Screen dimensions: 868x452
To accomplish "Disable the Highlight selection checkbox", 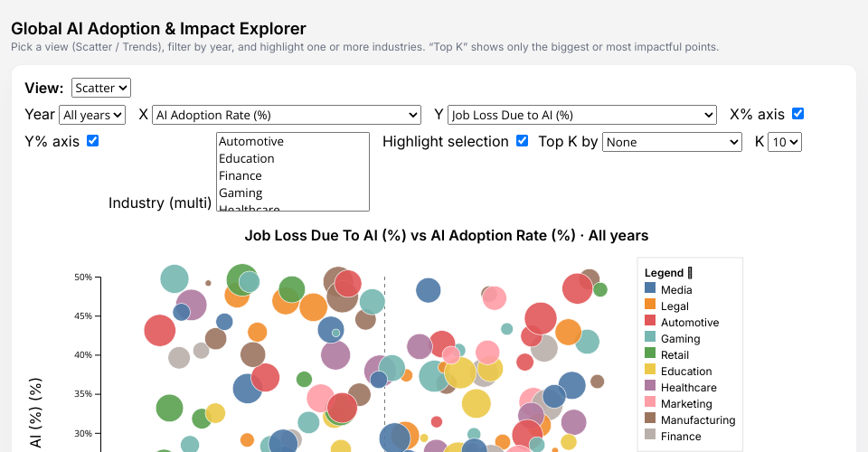I will (x=522, y=141).
